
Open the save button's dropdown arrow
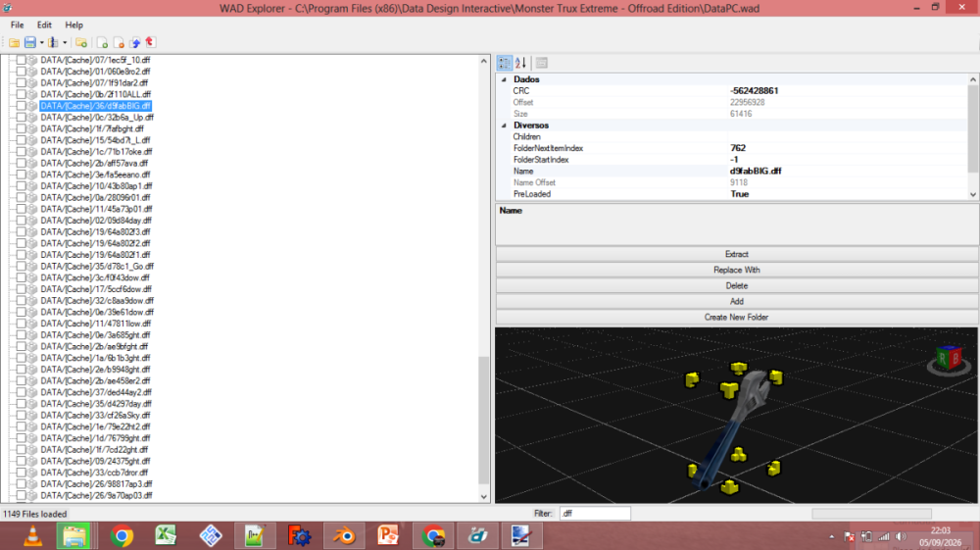[x=42, y=43]
